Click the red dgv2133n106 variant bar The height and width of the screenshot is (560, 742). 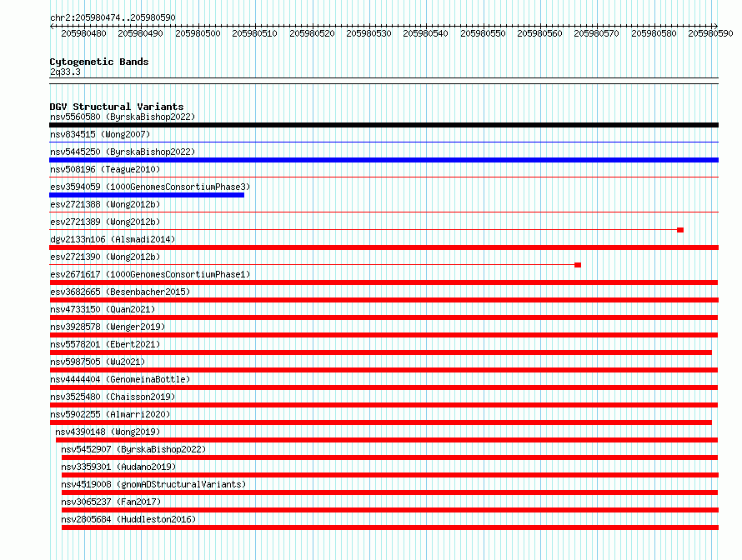point(384,247)
